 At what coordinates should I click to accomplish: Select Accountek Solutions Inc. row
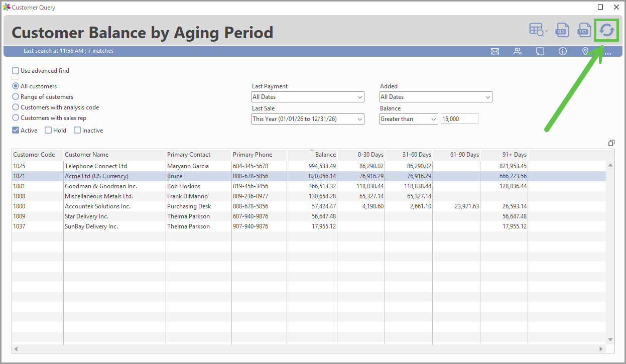coord(309,206)
